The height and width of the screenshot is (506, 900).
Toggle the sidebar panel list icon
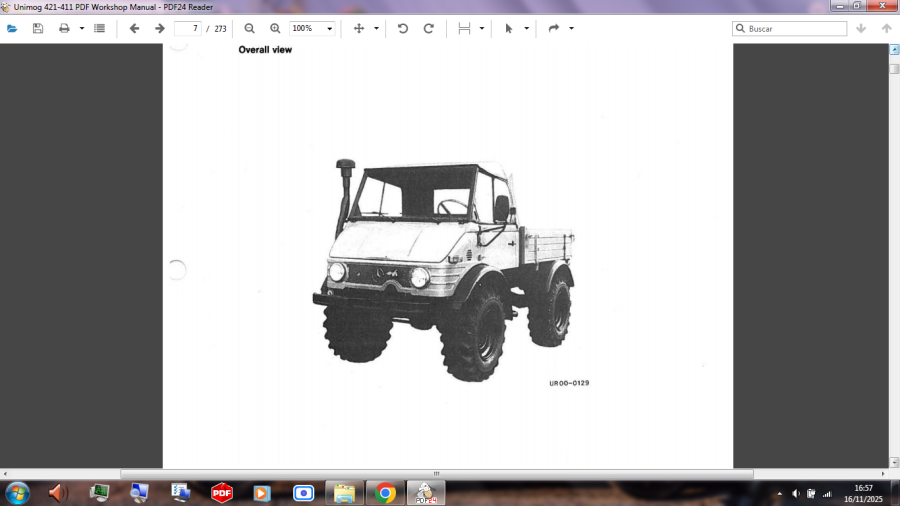click(99, 28)
